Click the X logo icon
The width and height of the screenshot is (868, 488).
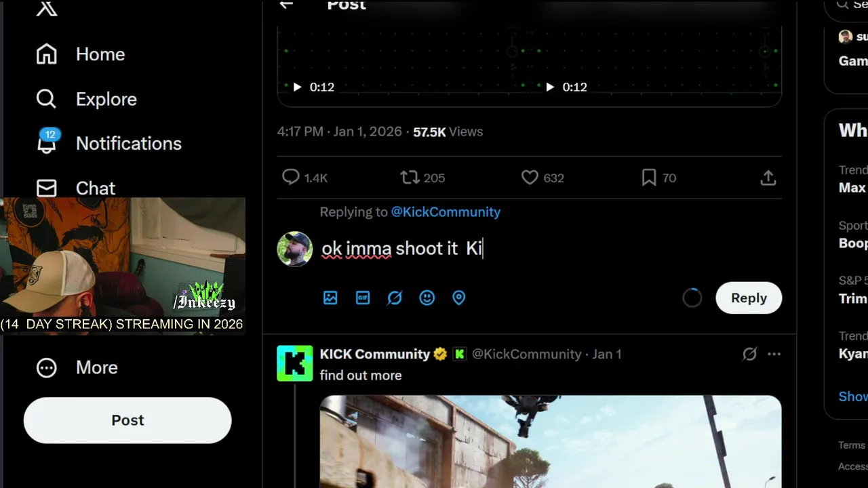tap(47, 8)
